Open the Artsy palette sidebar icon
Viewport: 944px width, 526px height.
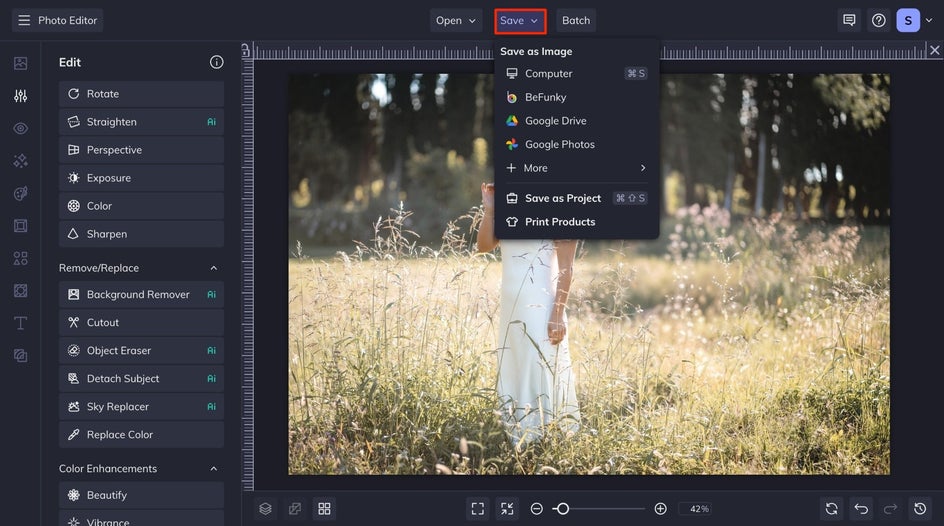click(x=20, y=193)
